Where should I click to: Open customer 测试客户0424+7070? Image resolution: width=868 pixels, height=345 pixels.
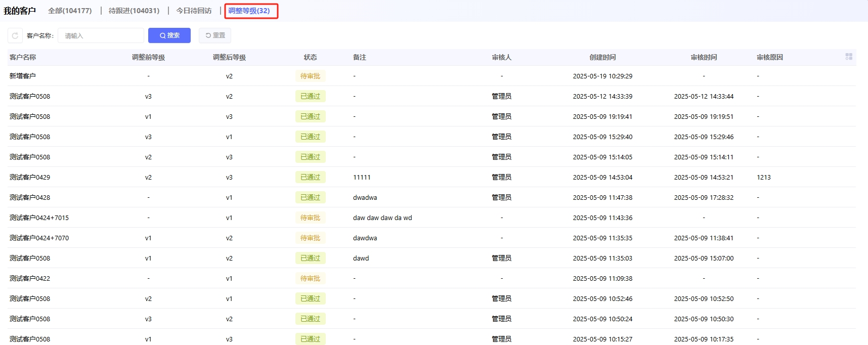39,238
